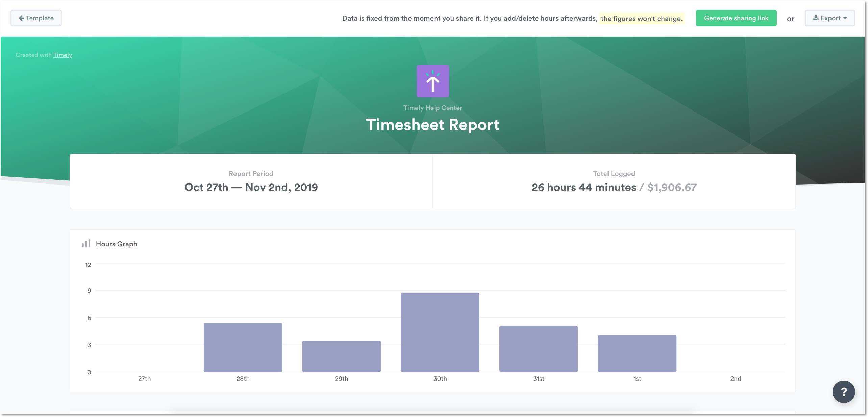The image size is (868, 417).
Task: Open the Timely link in Created with Timely
Action: coord(63,55)
